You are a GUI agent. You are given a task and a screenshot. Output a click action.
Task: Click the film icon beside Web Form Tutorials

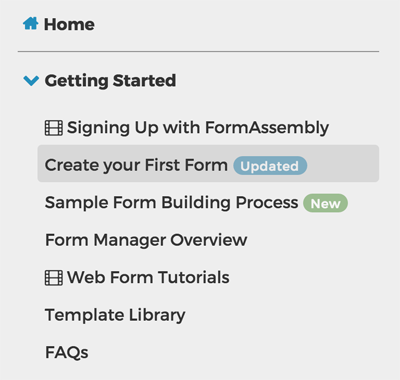54,278
